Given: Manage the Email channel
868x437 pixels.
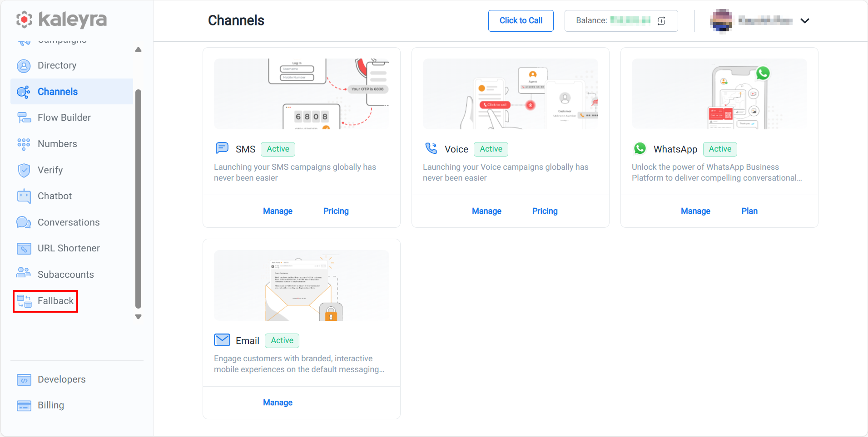Looking at the screenshot, I should click(278, 403).
